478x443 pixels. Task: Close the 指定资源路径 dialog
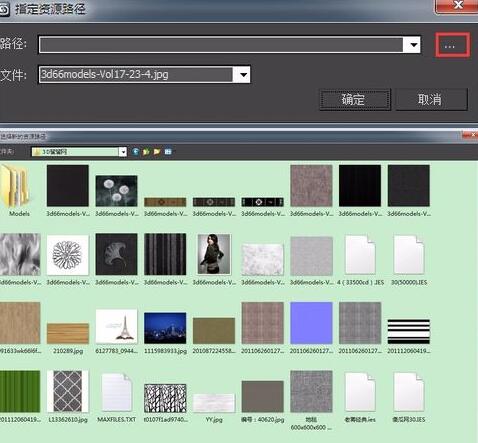pyautogui.click(x=458, y=5)
